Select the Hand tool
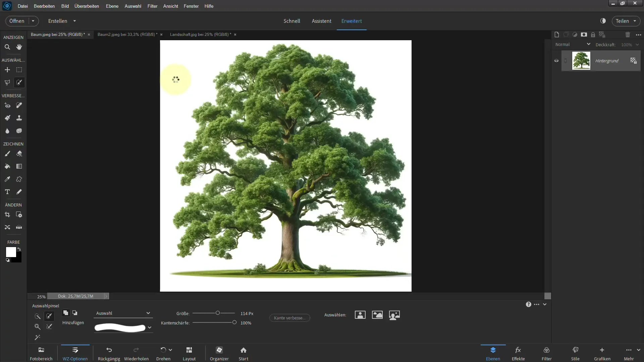 coord(19,47)
